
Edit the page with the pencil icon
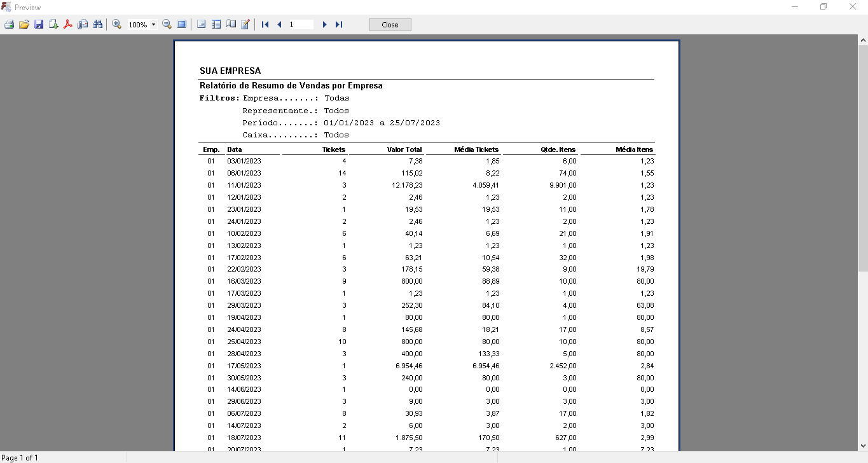pos(245,25)
